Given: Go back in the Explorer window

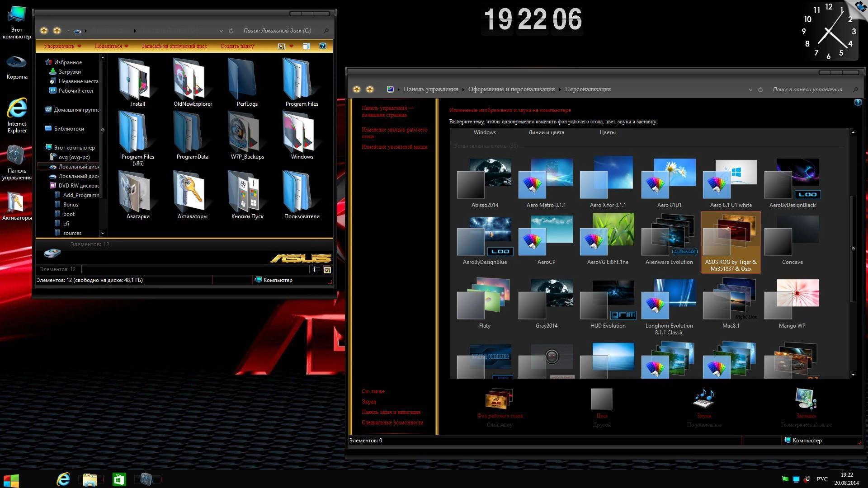Looking at the screenshot, I should (x=44, y=31).
